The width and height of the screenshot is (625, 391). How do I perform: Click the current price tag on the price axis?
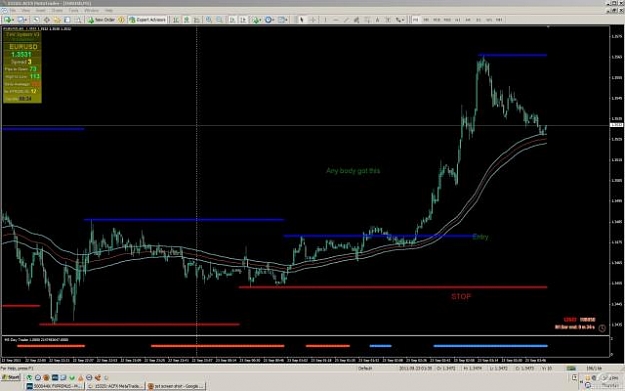[x=616, y=125]
